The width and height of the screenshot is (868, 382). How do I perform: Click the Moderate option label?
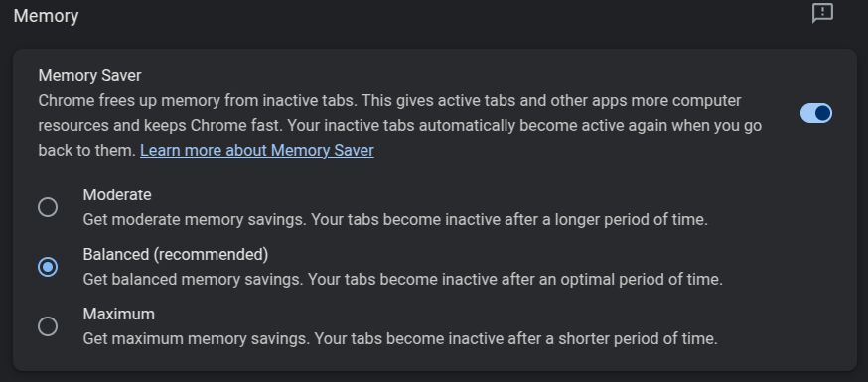pyautogui.click(x=117, y=195)
